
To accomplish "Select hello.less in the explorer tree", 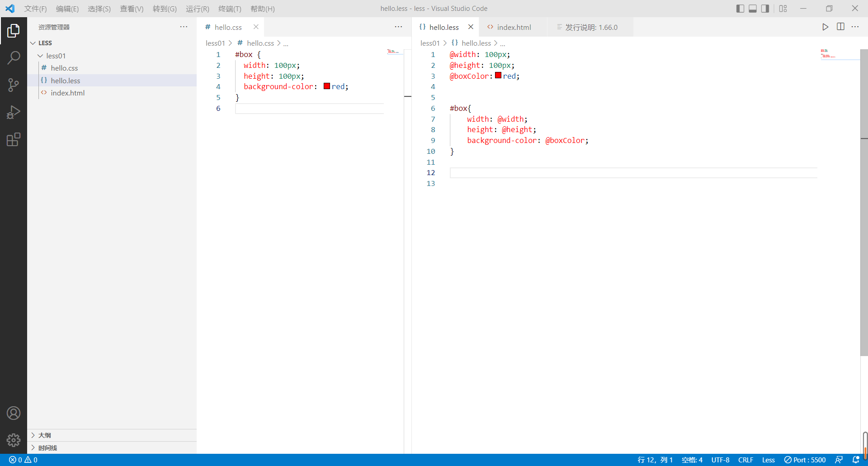I will [112, 81].
